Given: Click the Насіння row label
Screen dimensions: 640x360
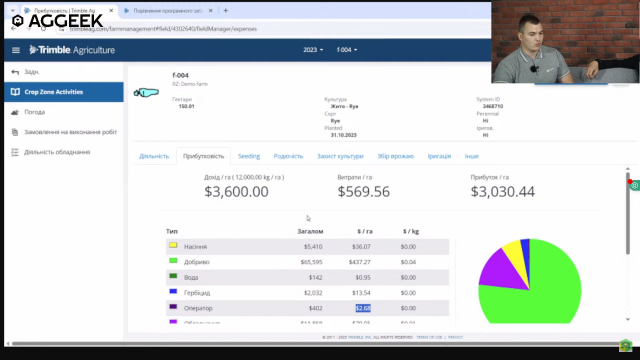Looking at the screenshot, I should [196, 247].
